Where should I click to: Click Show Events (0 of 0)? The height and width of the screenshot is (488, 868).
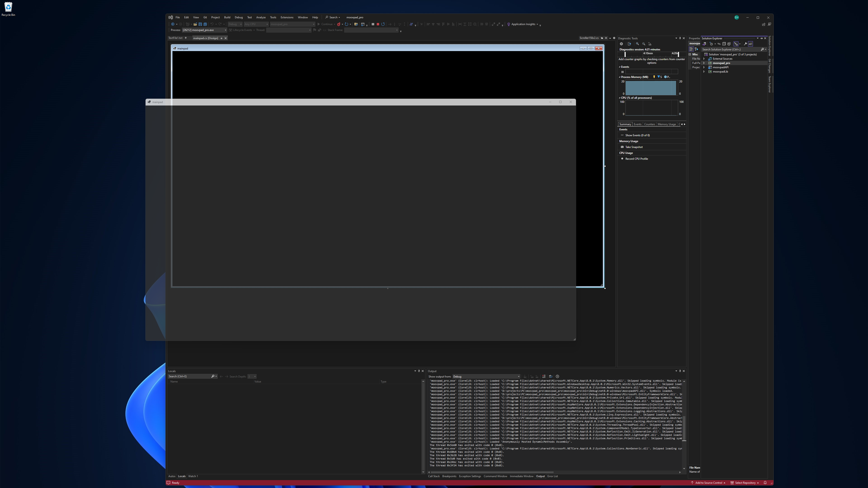(637, 135)
